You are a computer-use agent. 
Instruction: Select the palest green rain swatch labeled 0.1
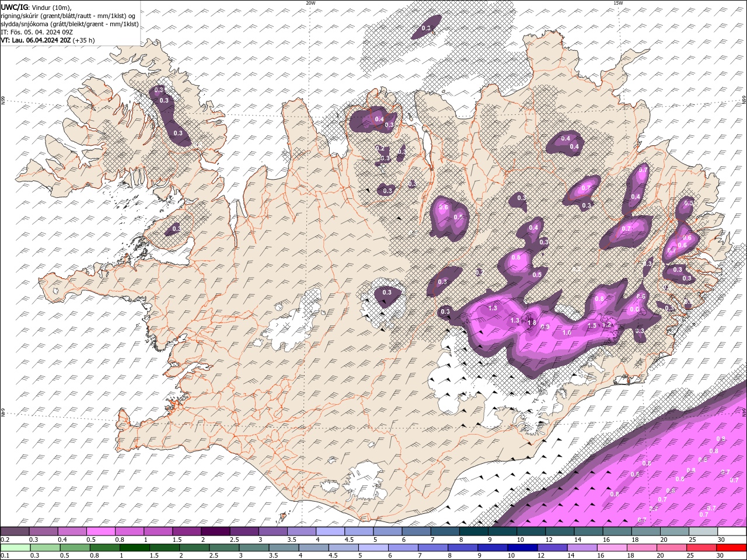[x=15, y=548]
